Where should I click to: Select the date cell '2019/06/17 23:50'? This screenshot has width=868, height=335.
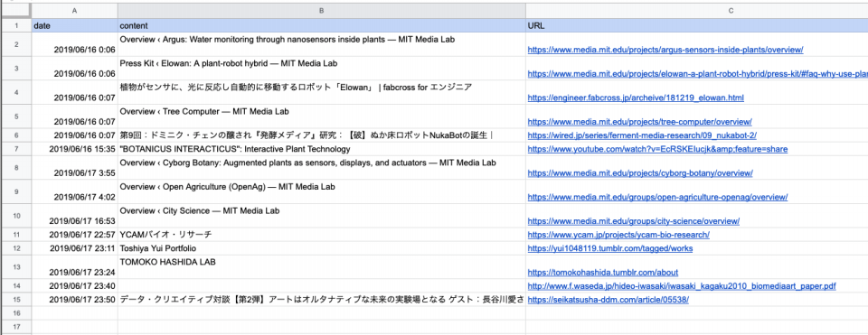(x=74, y=300)
